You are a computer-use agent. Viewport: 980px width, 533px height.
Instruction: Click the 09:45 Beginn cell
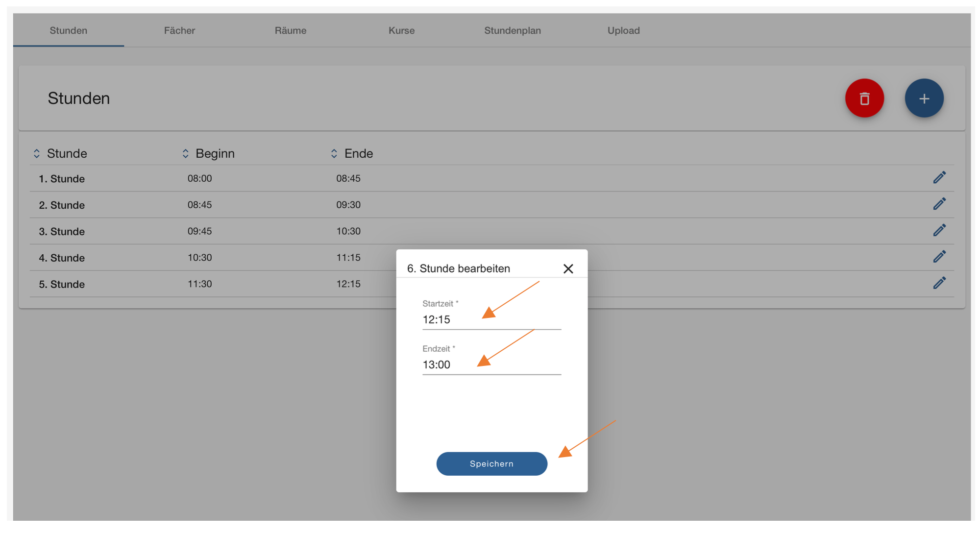click(x=199, y=231)
